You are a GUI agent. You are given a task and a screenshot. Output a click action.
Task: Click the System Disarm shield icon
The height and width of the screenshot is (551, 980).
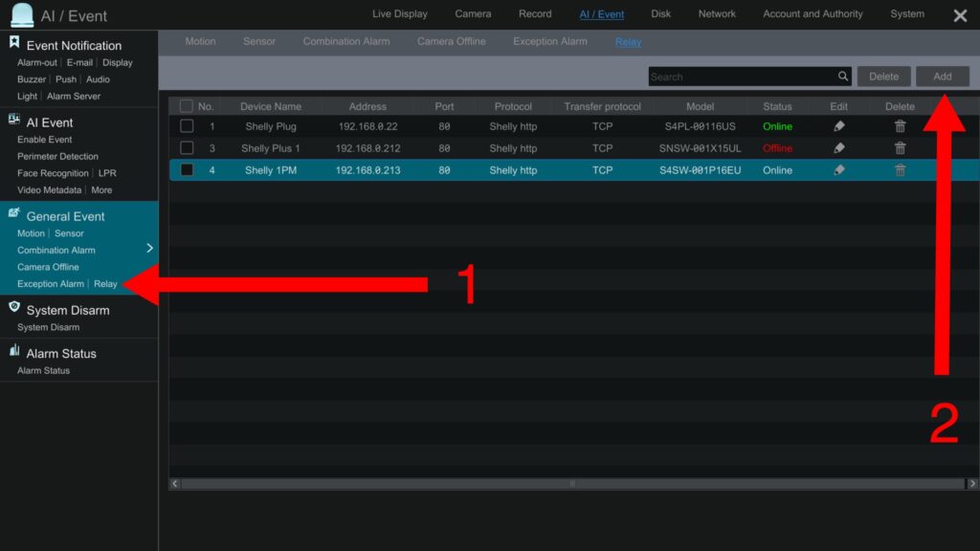(13, 307)
